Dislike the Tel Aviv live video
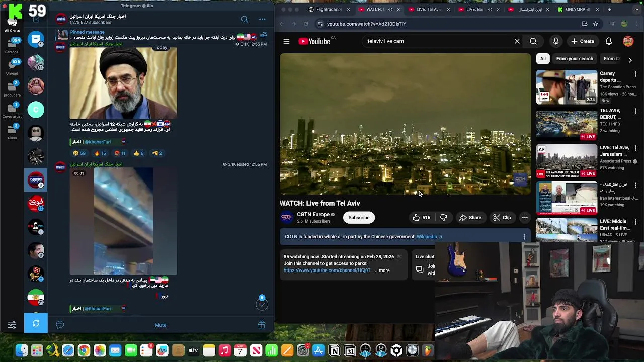Screen dimensions: 644x362 [443, 218]
